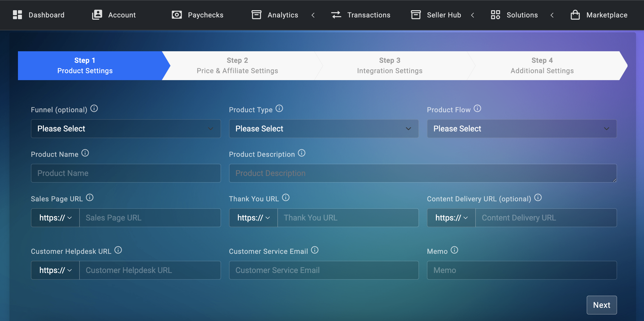Switch to Step 4 Additional Settings tab
This screenshot has width=644, height=321.
click(542, 66)
